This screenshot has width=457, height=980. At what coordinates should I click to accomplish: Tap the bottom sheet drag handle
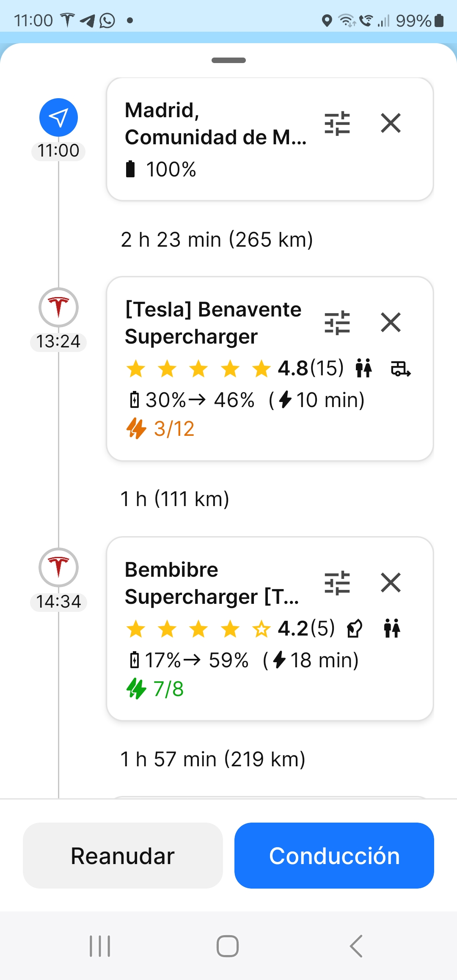pyautogui.click(x=228, y=60)
